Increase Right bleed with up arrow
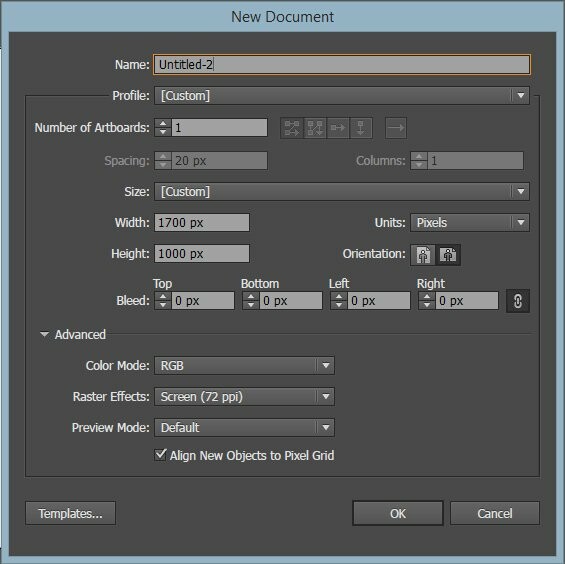 [x=427, y=297]
